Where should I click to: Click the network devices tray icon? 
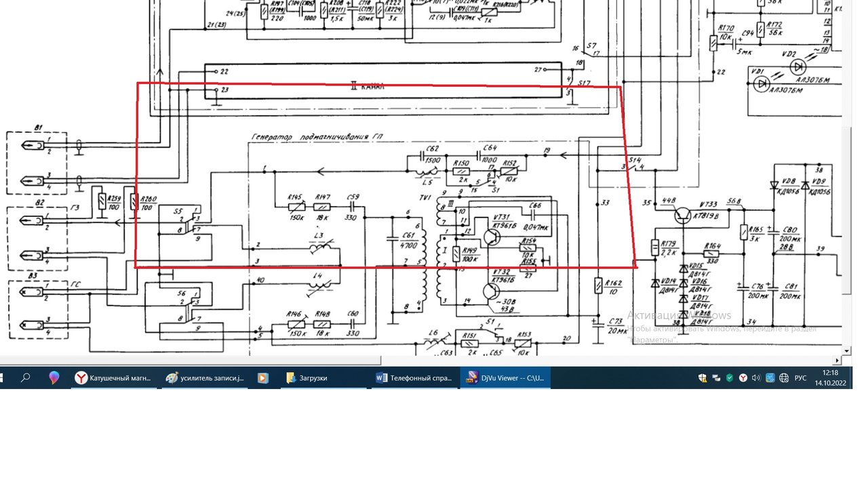click(x=716, y=378)
